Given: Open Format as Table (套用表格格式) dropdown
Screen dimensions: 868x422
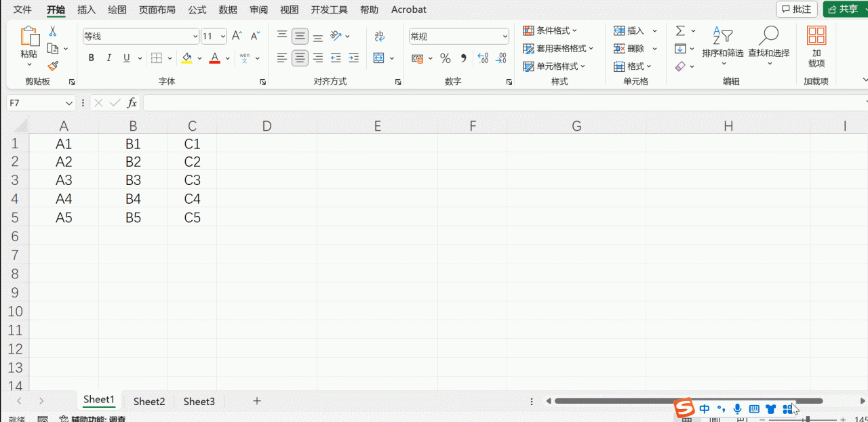Looking at the screenshot, I should tap(558, 48).
